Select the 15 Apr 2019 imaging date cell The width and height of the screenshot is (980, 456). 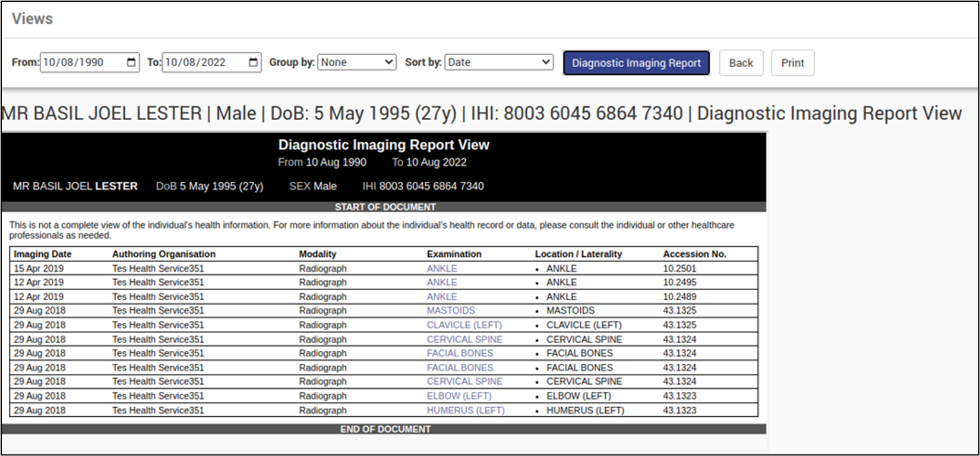39,269
